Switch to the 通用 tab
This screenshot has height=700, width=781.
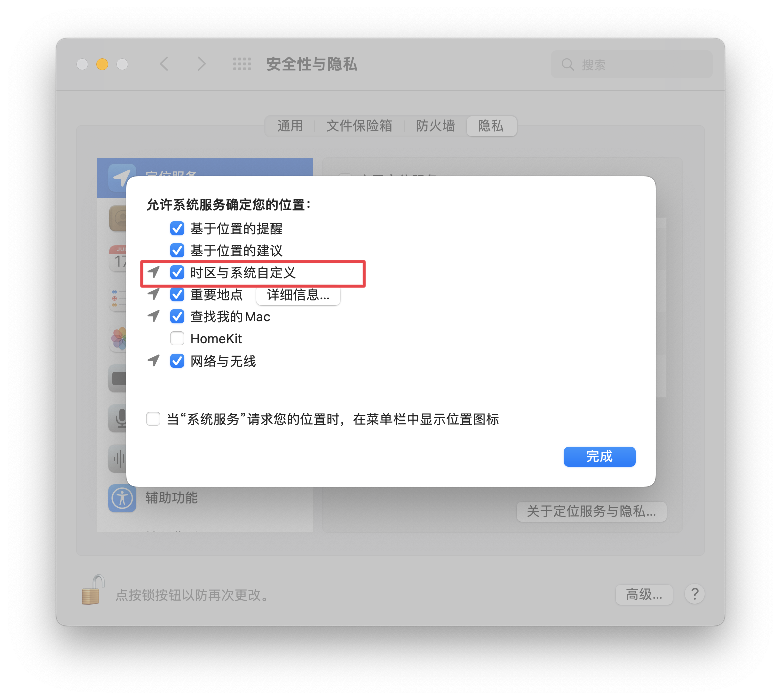click(290, 126)
